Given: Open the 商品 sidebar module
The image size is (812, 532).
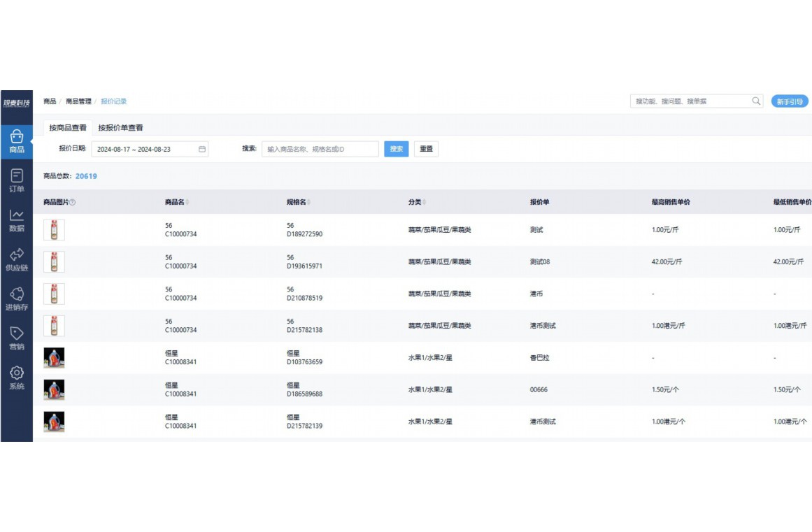Looking at the screenshot, I should (17, 141).
